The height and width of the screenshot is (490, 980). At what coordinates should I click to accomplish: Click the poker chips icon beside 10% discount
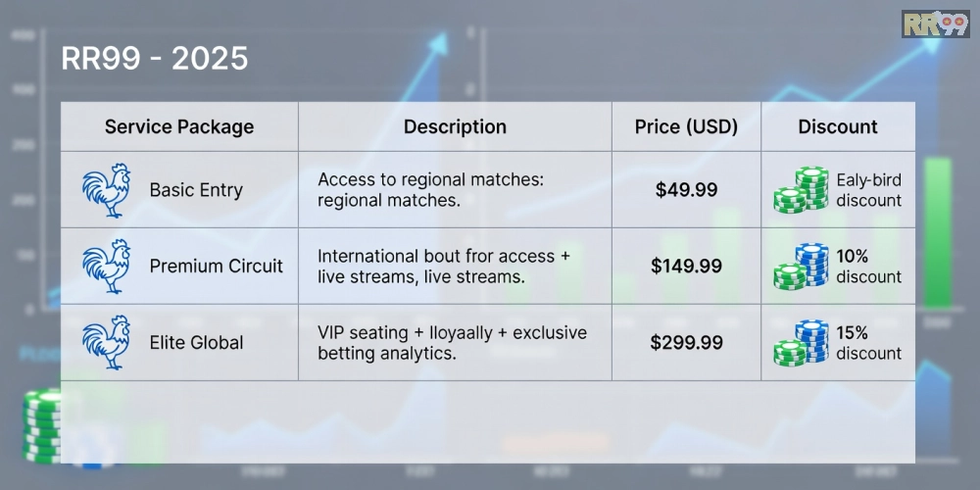click(x=801, y=267)
